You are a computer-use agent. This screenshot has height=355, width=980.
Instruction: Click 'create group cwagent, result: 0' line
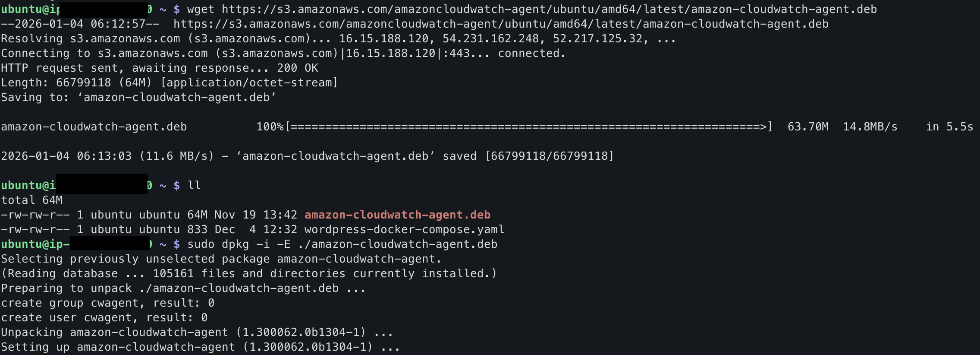point(107,303)
